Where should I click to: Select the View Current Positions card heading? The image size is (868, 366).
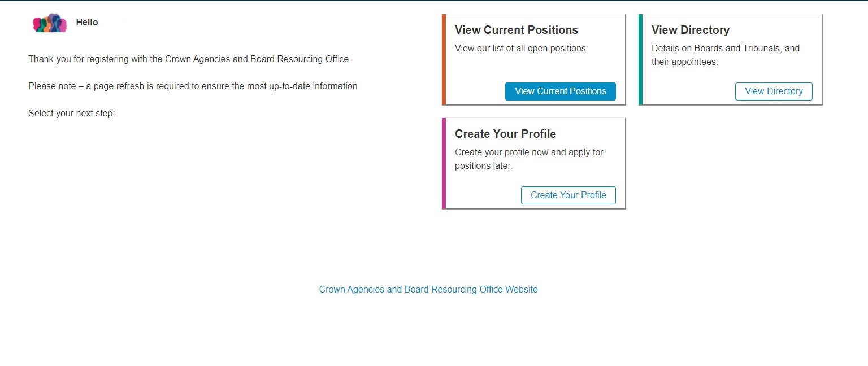[517, 30]
